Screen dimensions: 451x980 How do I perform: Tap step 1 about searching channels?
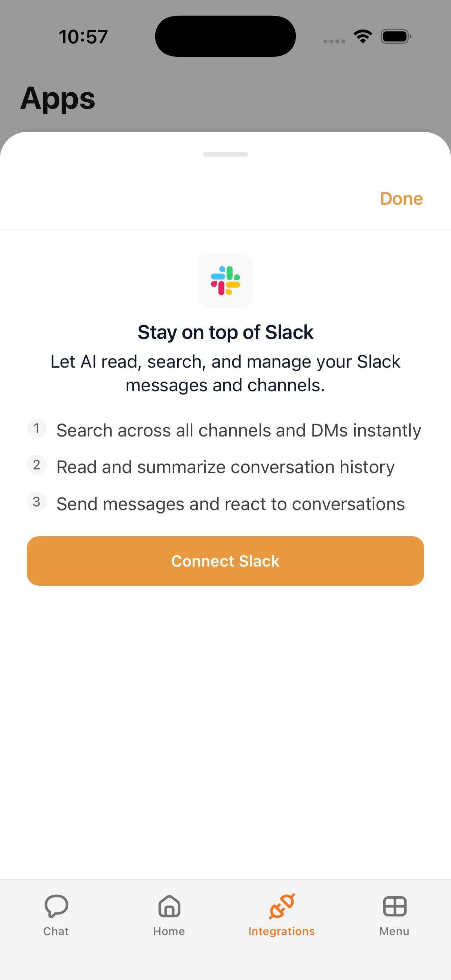238,430
